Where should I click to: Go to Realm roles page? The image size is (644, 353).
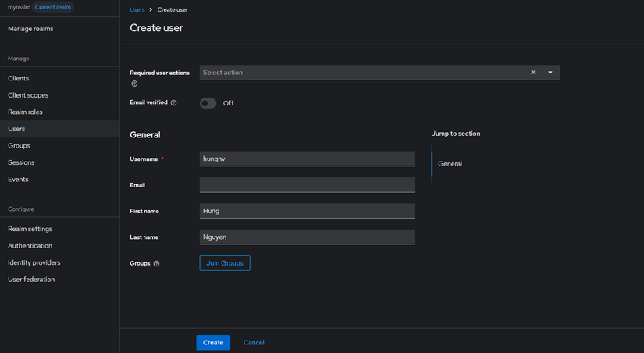(x=25, y=112)
